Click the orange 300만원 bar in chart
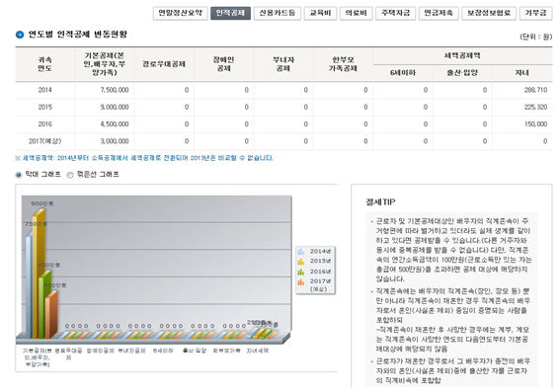Viewport: 560px width, 392px height. [x=50, y=314]
